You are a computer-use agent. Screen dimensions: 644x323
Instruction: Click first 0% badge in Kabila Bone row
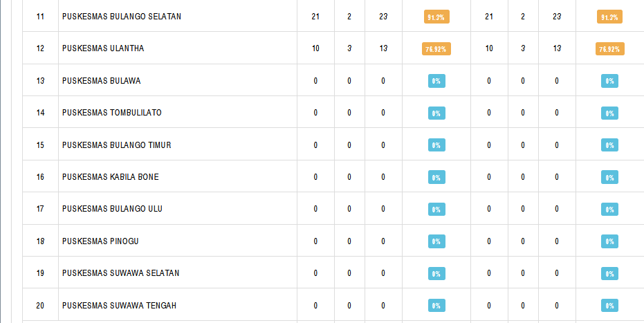click(436, 177)
